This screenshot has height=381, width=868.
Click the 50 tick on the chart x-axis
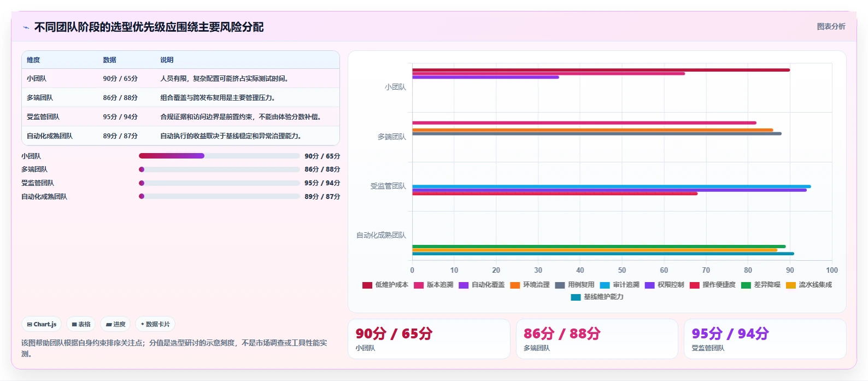click(x=622, y=270)
